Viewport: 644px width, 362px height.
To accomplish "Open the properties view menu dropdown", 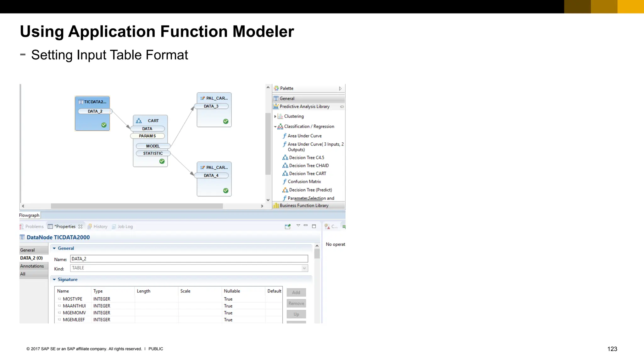I will click(298, 226).
